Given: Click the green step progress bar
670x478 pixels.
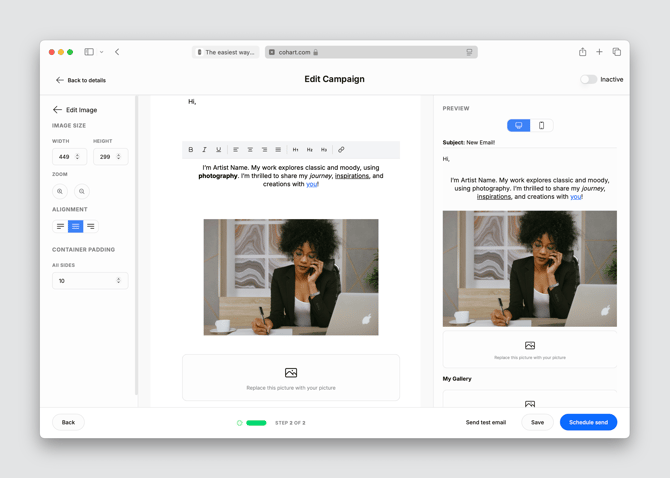Looking at the screenshot, I should [256, 423].
